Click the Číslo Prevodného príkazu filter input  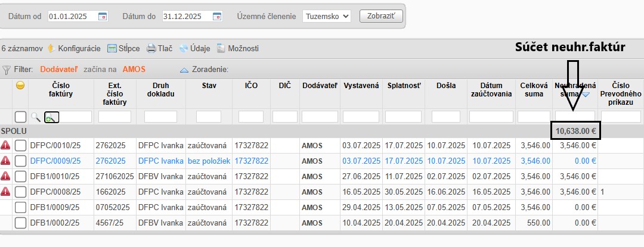(621, 117)
